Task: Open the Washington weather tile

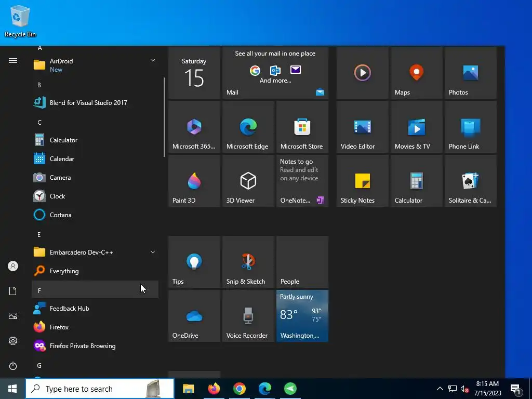Action: tap(302, 315)
